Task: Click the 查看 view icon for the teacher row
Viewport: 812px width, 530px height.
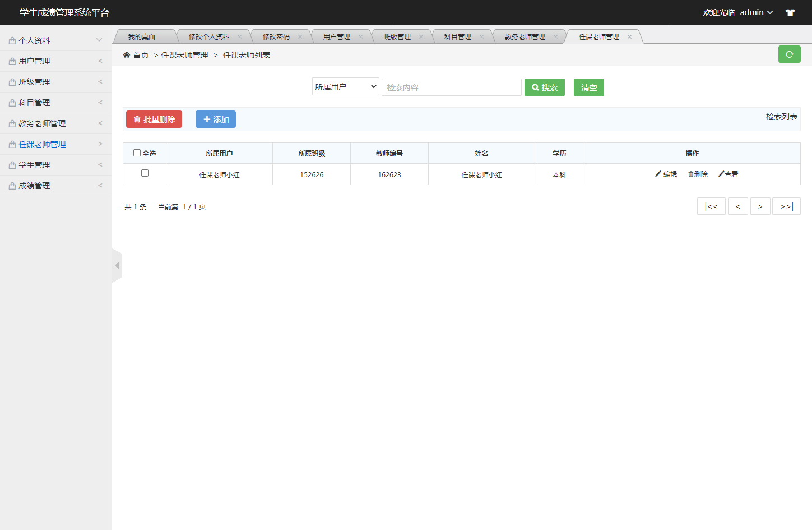Action: coord(721,174)
